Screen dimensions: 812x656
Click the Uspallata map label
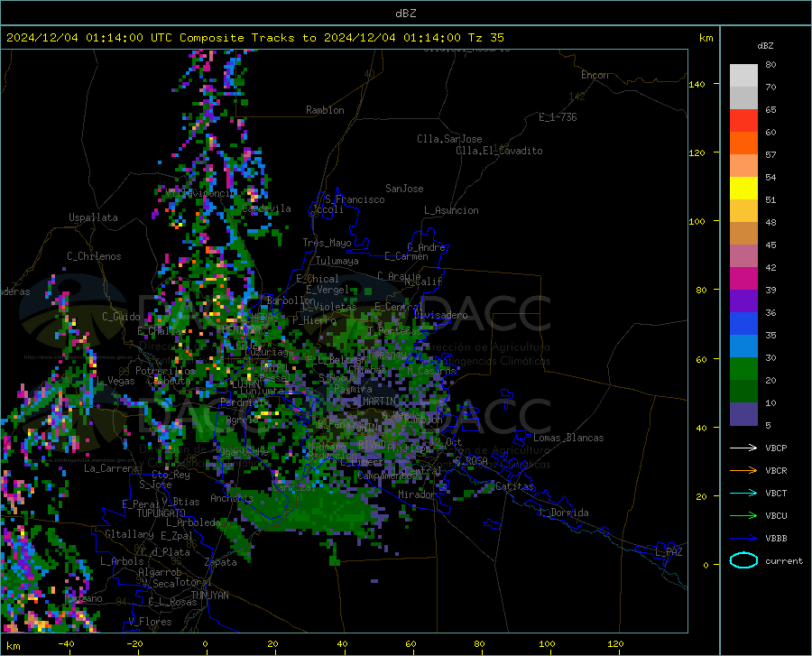93,217
